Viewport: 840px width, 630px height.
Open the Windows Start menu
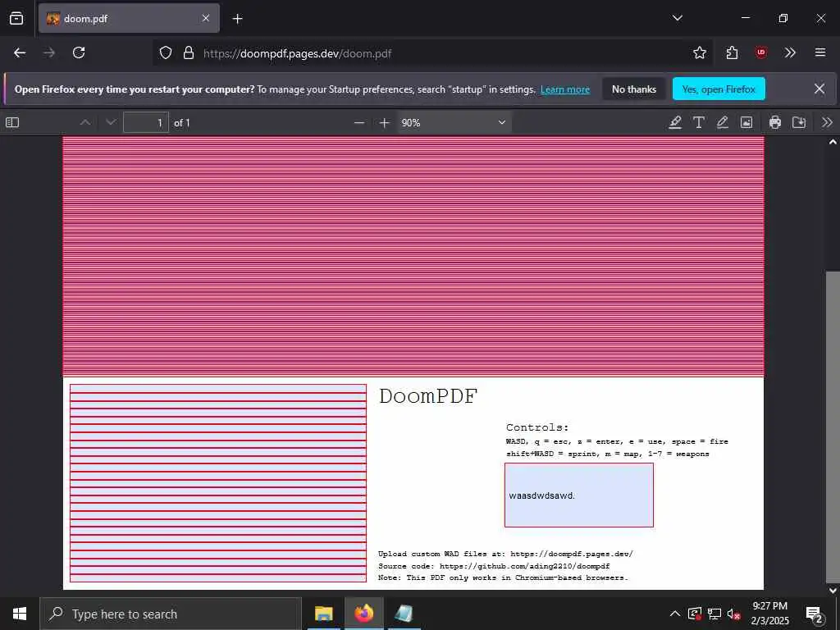tap(20, 614)
